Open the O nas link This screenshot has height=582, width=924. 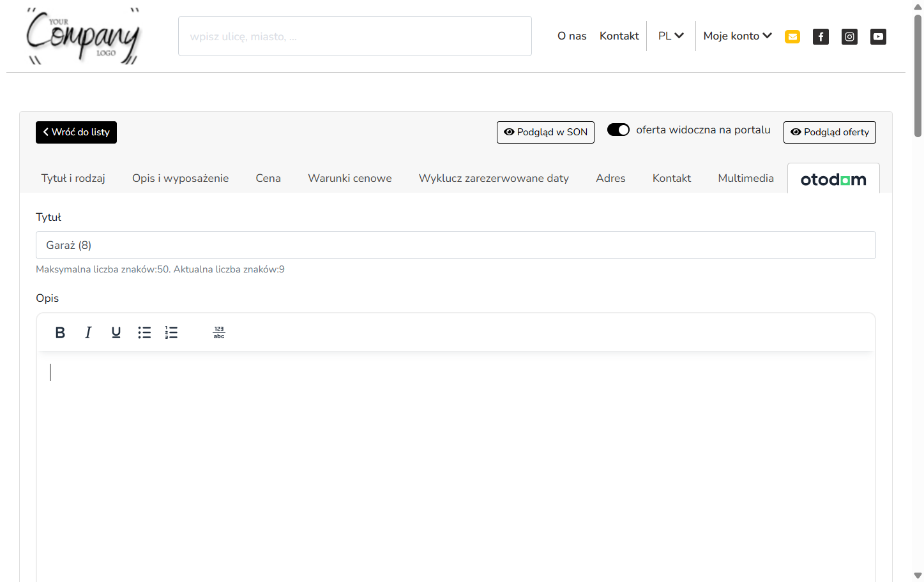pos(572,36)
